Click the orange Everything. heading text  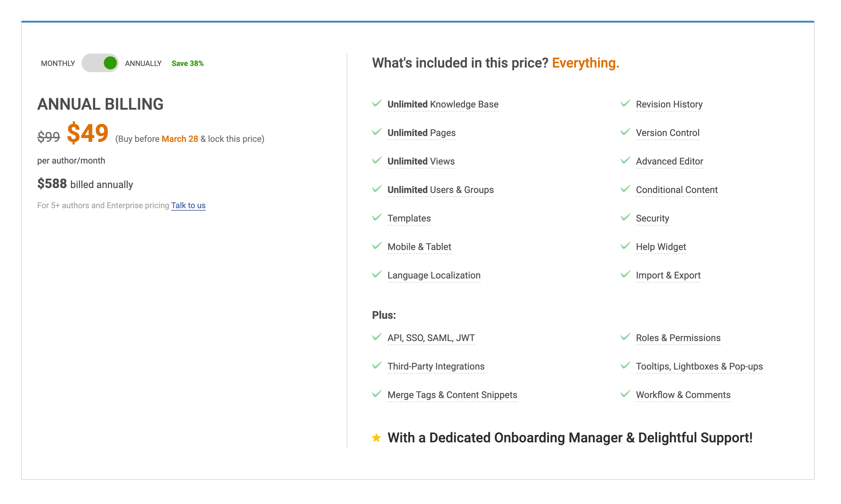(585, 63)
